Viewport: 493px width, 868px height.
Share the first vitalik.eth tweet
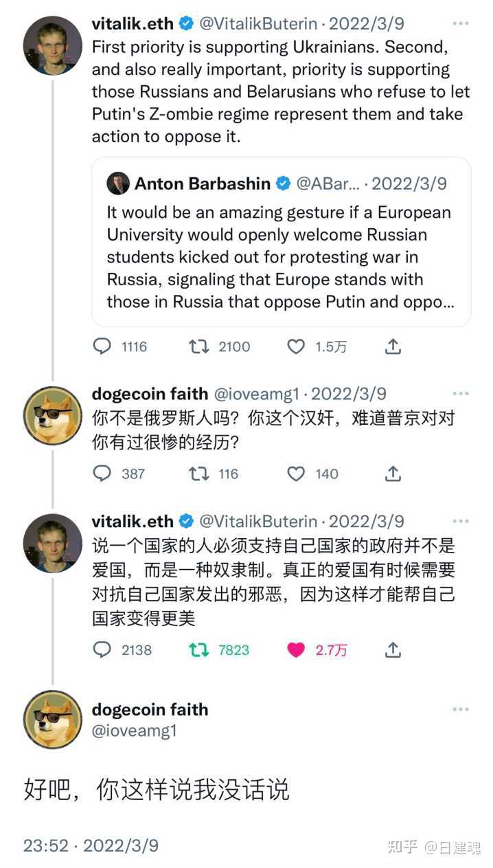(x=393, y=346)
